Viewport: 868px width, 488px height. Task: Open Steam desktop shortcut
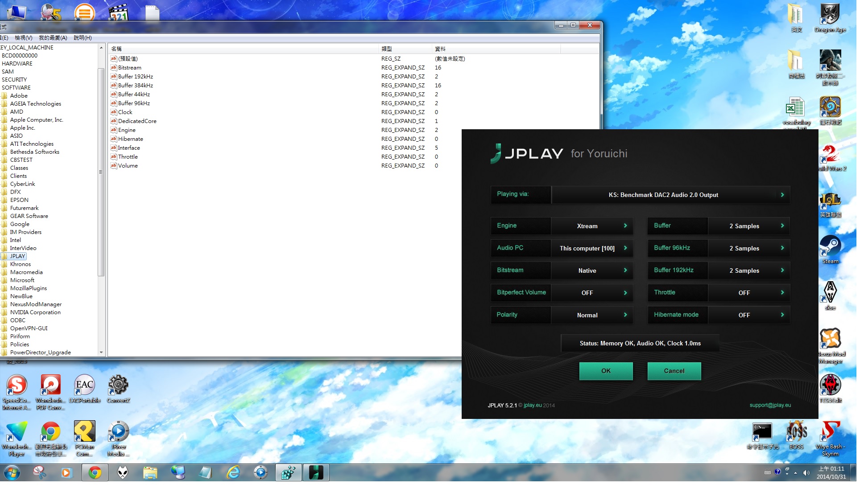click(830, 250)
